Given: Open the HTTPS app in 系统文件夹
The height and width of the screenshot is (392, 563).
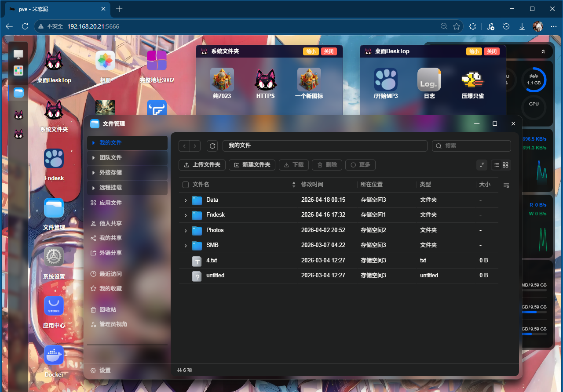Looking at the screenshot, I should point(266,80).
